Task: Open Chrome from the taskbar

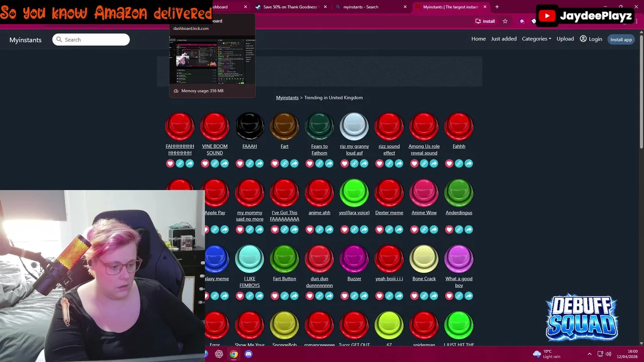Action: pos(234,354)
